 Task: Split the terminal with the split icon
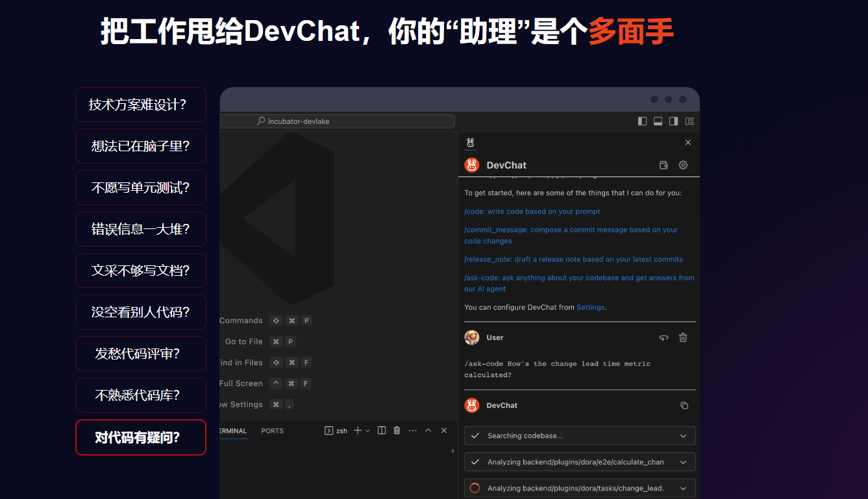click(381, 430)
